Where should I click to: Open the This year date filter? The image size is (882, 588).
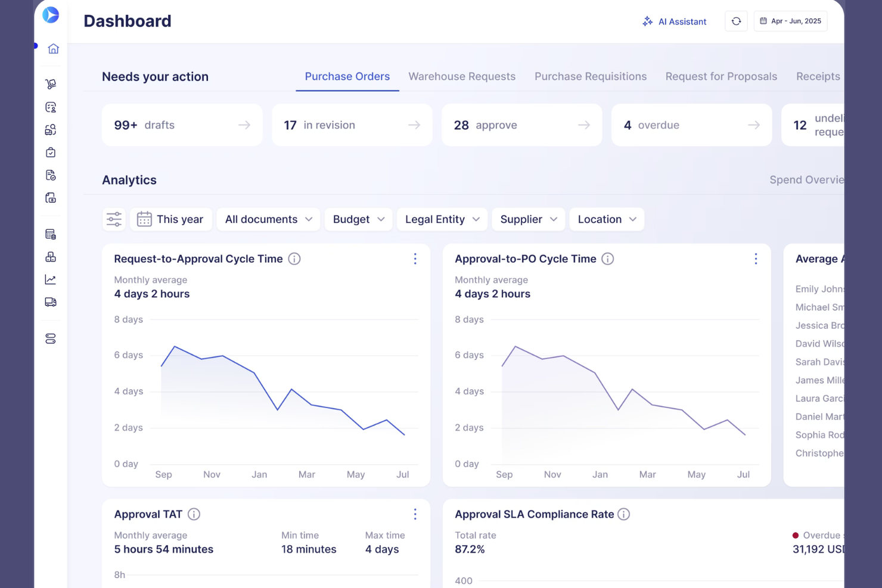(170, 219)
